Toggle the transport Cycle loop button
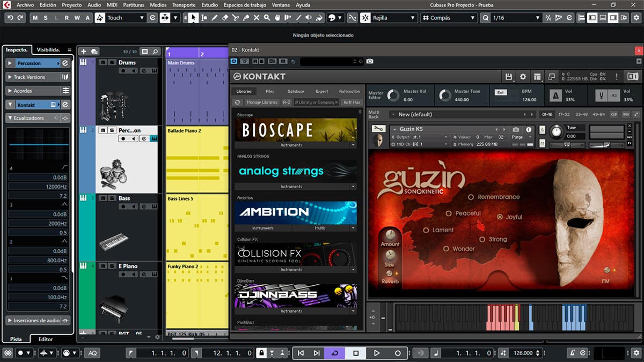Viewport: 644px width, 362px height. click(335, 353)
